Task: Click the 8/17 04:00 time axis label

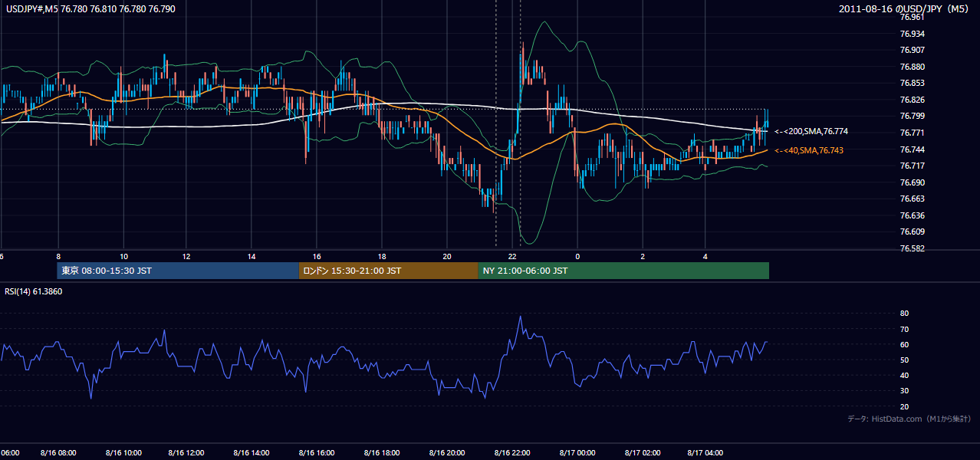Action: click(x=706, y=453)
